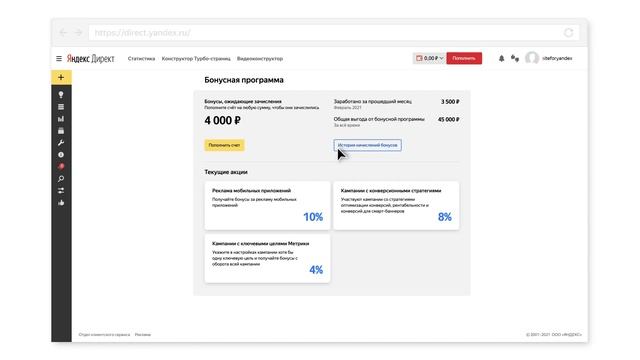The image size is (640, 360).
Task: Open the thumbs-up feedback icon in sidebar
Action: 61,203
